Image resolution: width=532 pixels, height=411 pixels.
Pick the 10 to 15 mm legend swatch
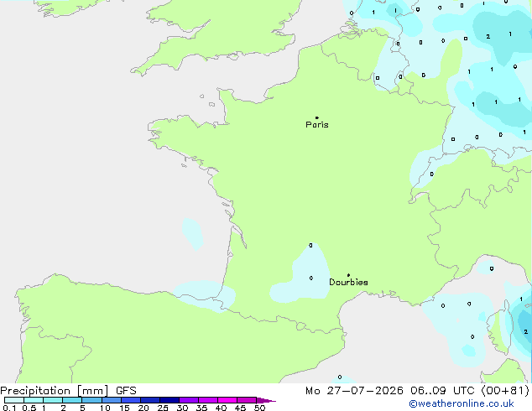coord(111,400)
